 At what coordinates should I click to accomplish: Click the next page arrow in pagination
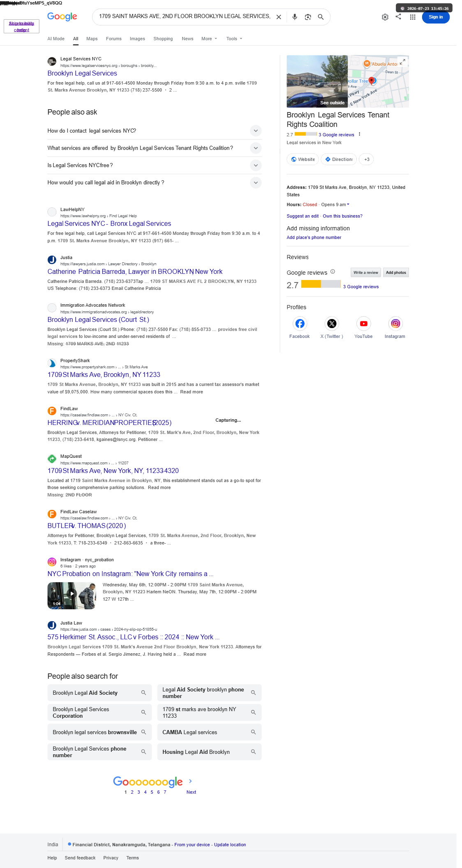(190, 781)
